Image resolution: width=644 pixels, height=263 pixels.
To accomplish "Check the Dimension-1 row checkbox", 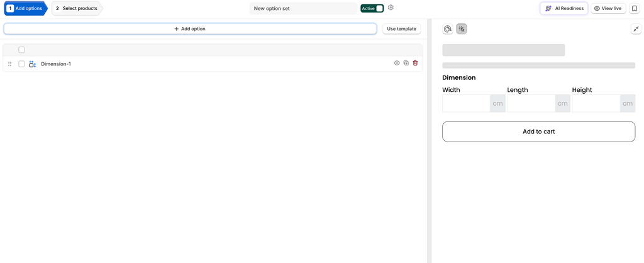I will point(22,64).
